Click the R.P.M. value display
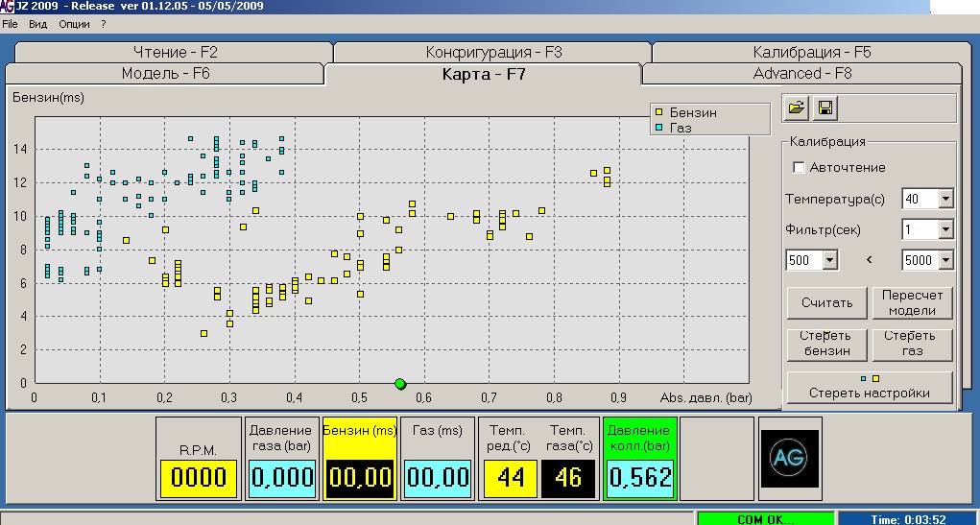 (x=199, y=477)
